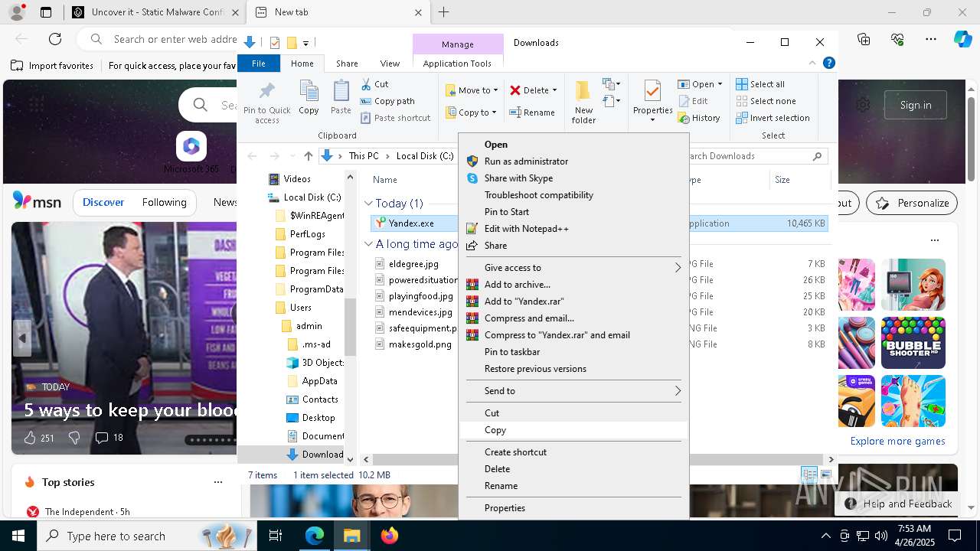The image size is (980, 551).
Task: Click the Paste ribbon icon
Action: pyautogui.click(x=341, y=97)
